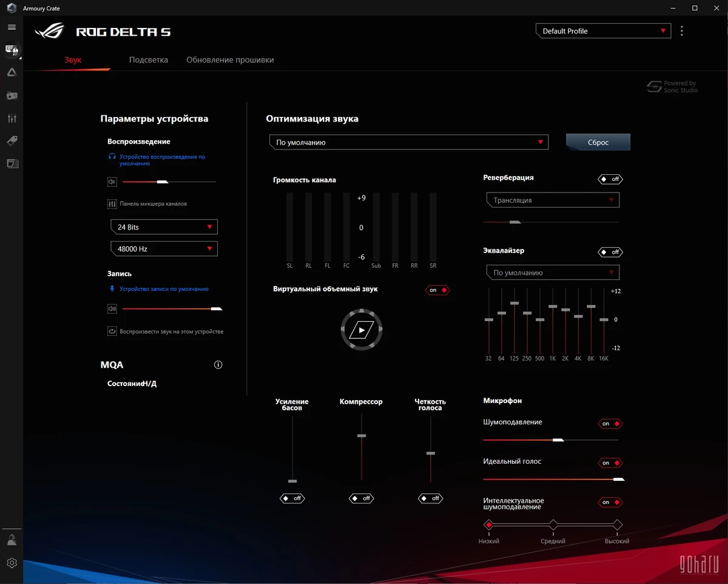This screenshot has width=728, height=584.
Task: Open the scenario tuning sliders icon
Action: tap(12, 118)
